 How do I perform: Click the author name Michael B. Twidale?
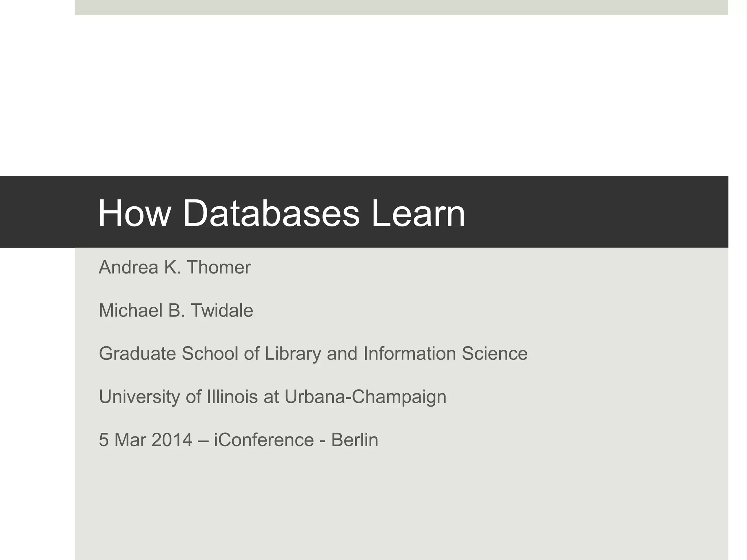[175, 311]
